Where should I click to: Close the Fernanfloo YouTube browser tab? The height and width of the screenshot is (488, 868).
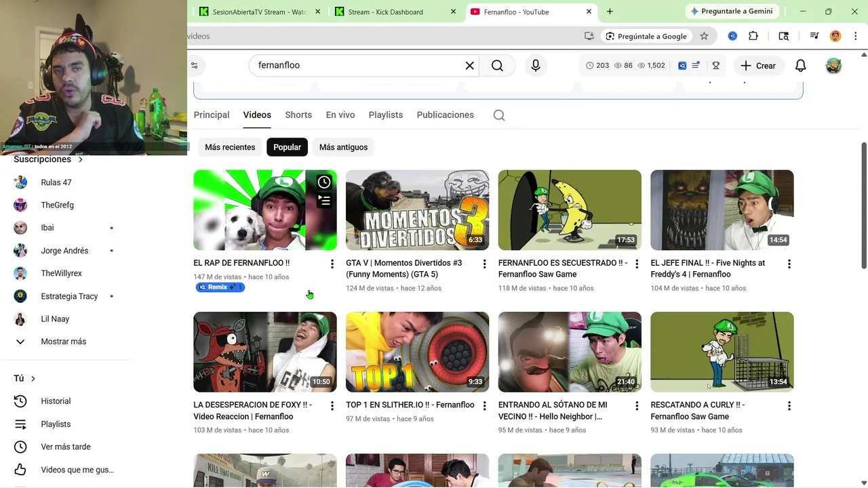(589, 12)
